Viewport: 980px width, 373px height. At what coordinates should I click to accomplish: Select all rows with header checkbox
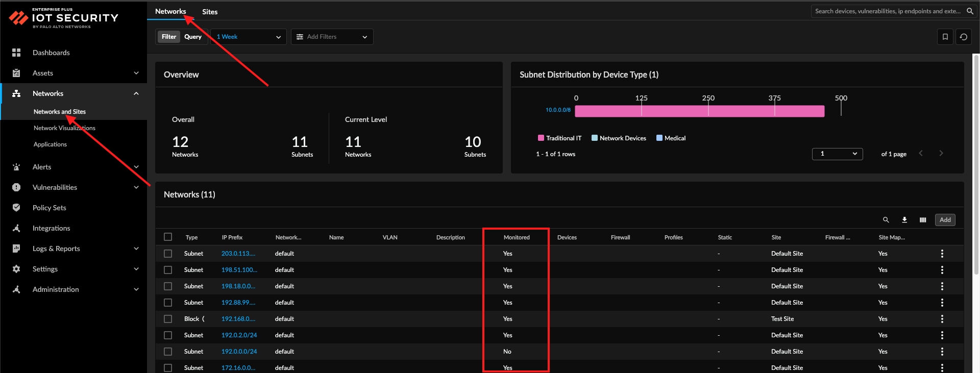pos(168,237)
